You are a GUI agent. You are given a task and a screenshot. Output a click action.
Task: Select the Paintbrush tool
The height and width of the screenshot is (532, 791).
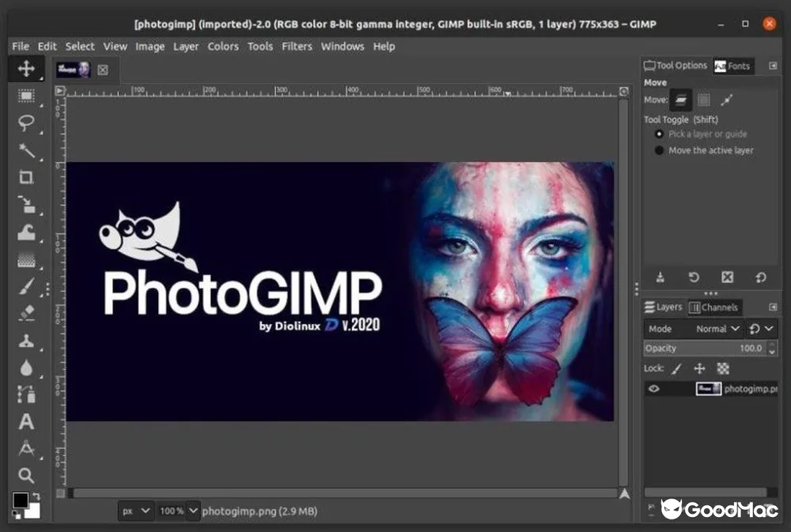[26, 286]
